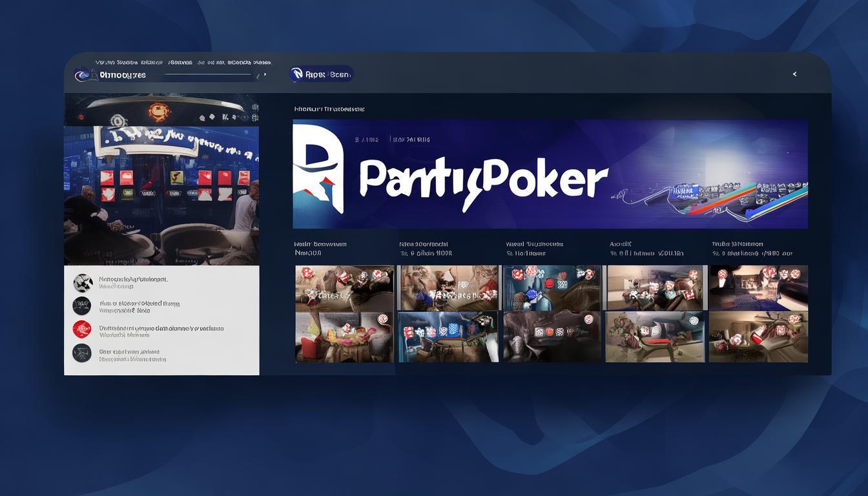Click the orange emblem above the casino preview
Image resolution: width=868 pixels, height=496 pixels.
[x=160, y=111]
